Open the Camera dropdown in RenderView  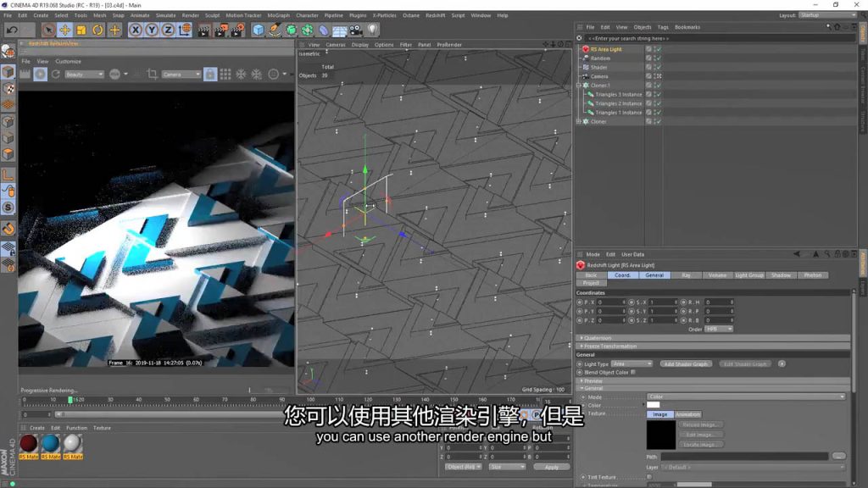coord(181,75)
